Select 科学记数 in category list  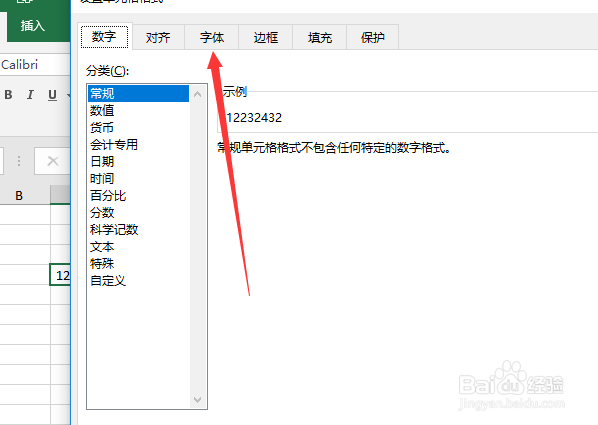point(138,230)
